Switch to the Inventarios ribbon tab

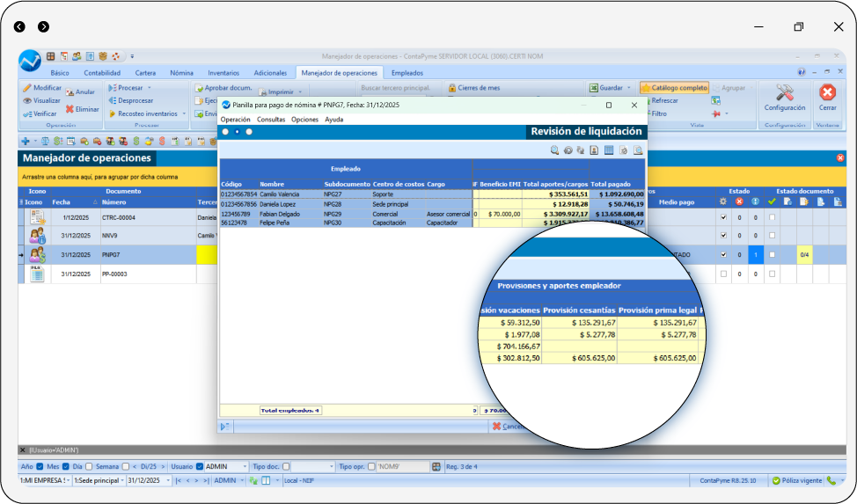click(223, 73)
